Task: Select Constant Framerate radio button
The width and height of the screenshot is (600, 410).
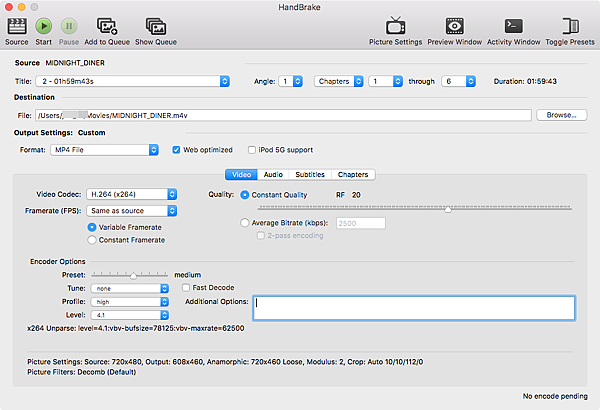Action: [x=92, y=240]
